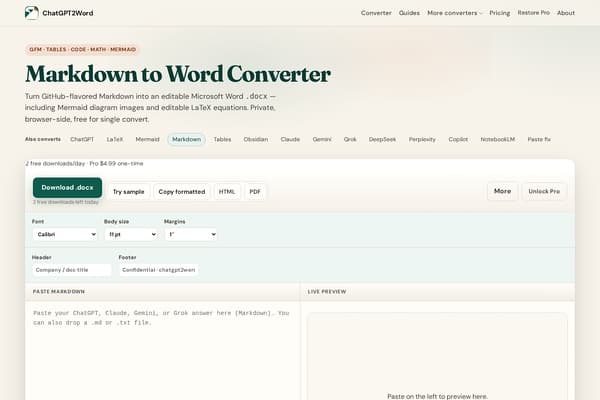Viewport: 600px width, 400px height.
Task: Open the Paste fix tab
Action: coord(539,139)
